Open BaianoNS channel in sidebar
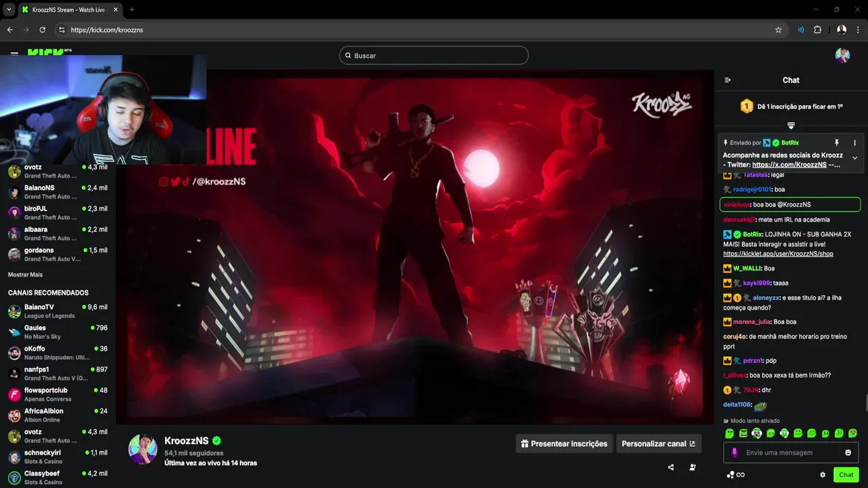 click(x=58, y=192)
